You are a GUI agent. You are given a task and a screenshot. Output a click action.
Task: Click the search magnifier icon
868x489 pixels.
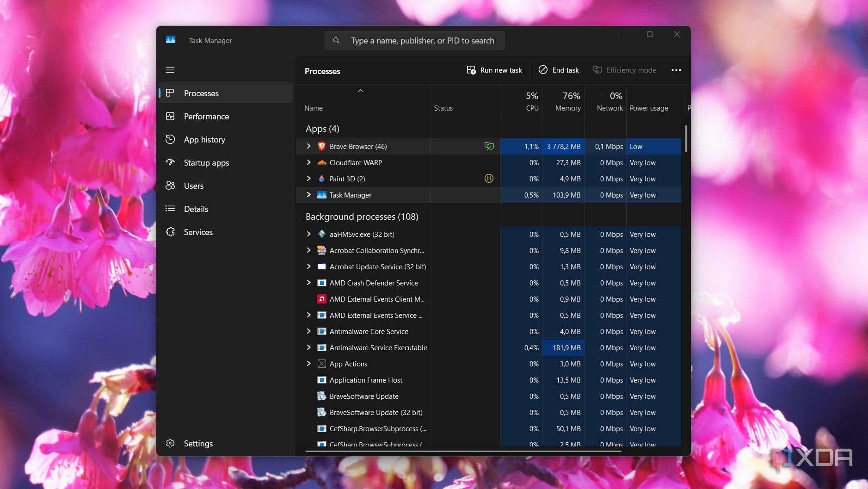(x=336, y=41)
